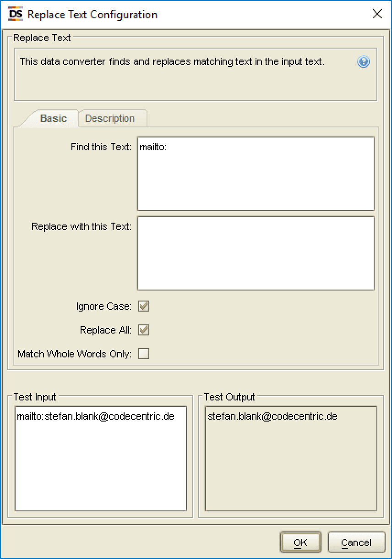Click the Replace Text section heading
Viewport: 392px width, 559px height.
point(41,38)
